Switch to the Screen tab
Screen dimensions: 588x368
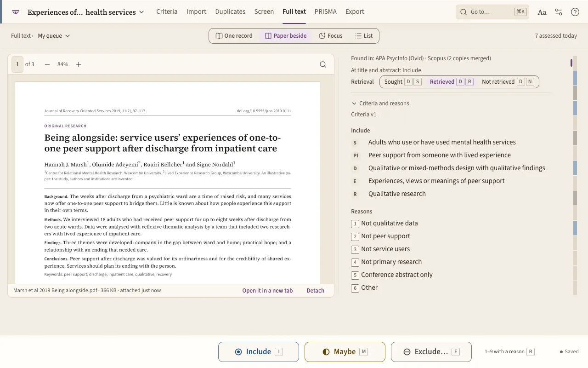click(x=264, y=11)
